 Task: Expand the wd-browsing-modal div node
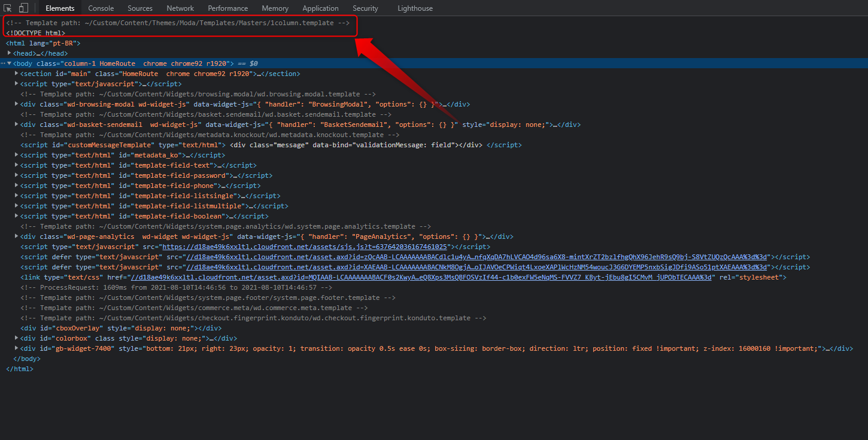coord(16,104)
